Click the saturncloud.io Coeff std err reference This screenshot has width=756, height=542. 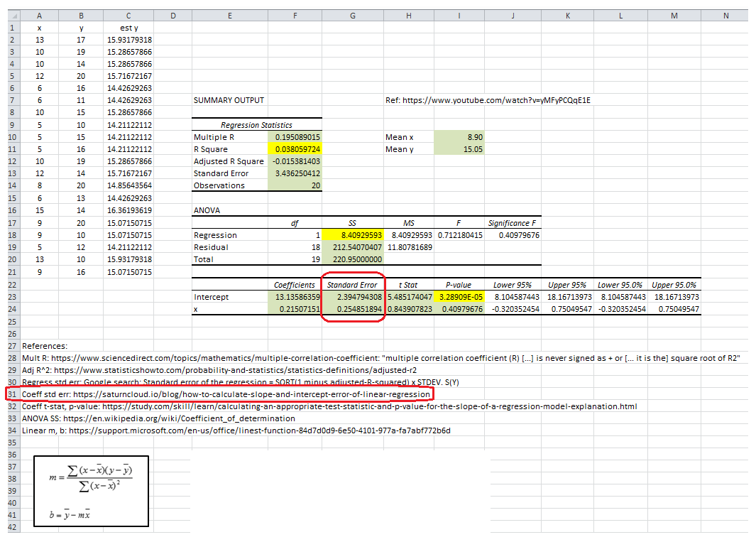click(226, 394)
